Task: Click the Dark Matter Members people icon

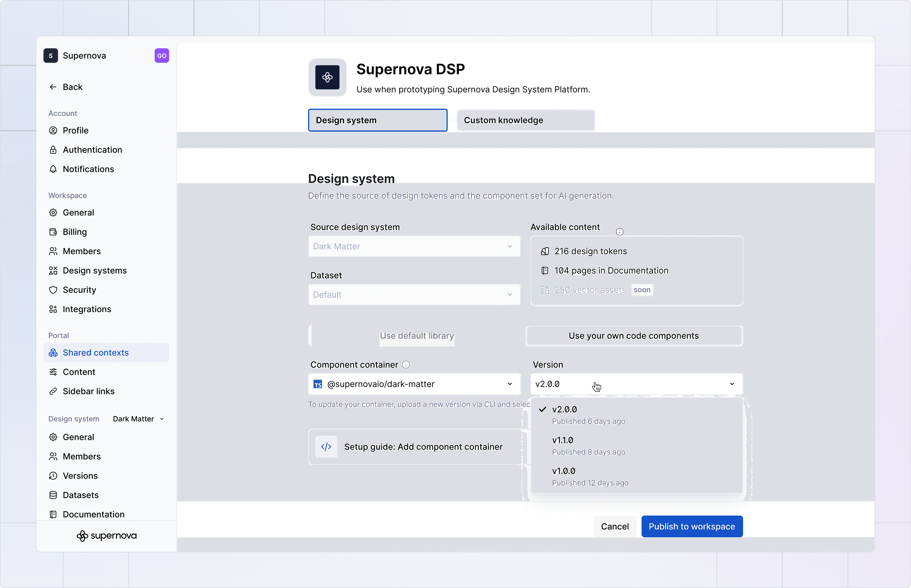Action: (53, 457)
